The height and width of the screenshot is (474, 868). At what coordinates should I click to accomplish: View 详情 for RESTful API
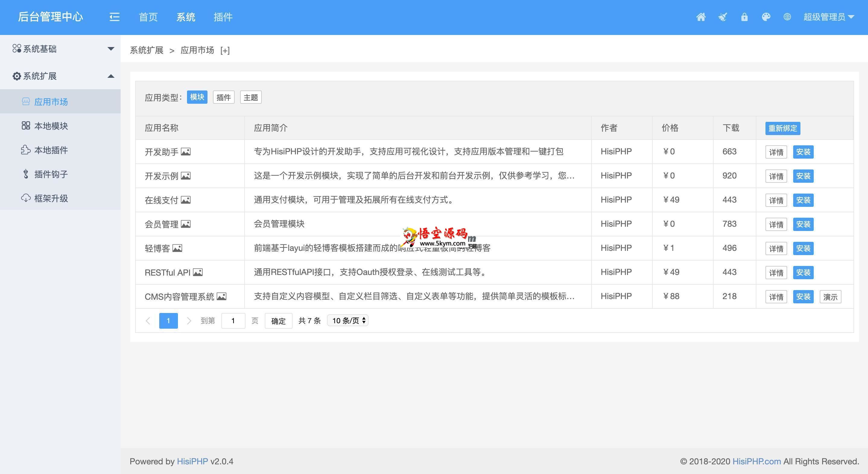(x=776, y=273)
